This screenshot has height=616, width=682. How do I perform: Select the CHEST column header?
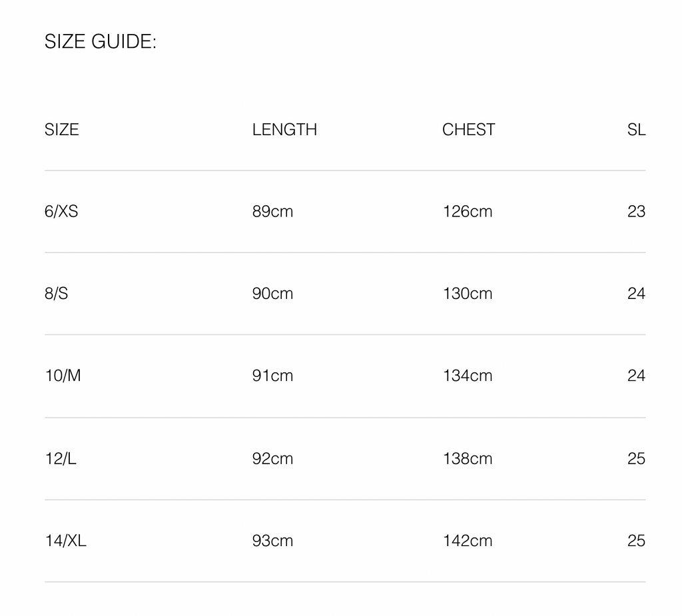[468, 129]
